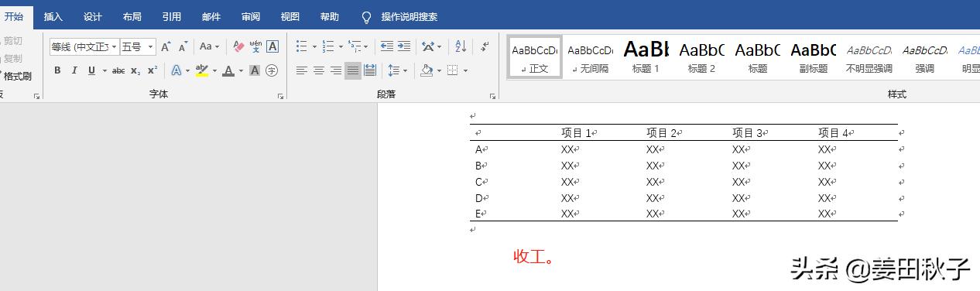Apply borders icon

[x=453, y=70]
